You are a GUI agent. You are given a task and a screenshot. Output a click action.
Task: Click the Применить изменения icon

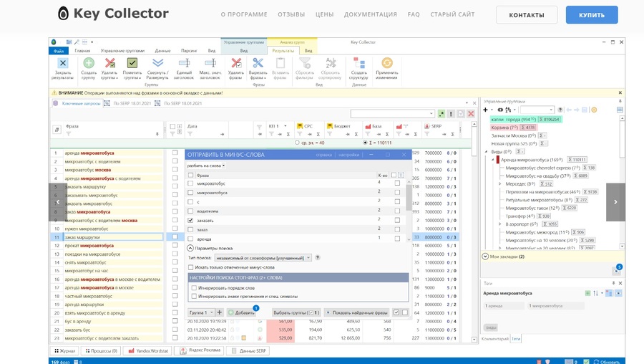tap(386, 64)
